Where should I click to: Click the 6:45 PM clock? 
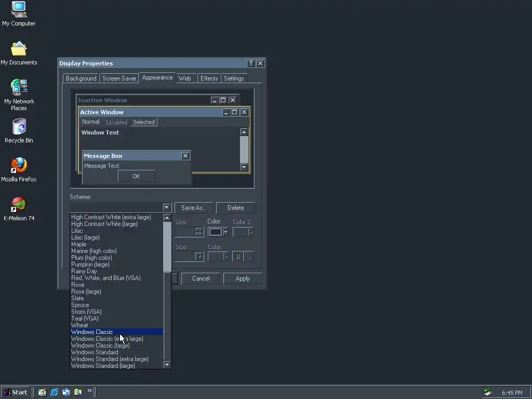pos(512,393)
